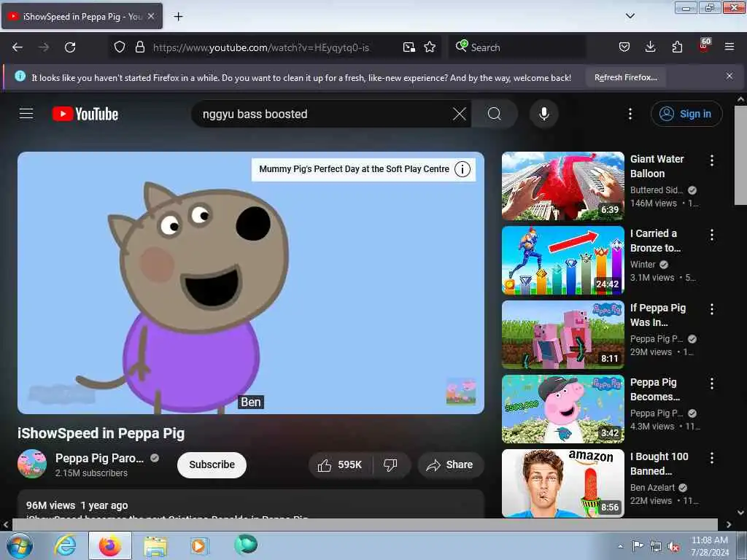Viewport: 747px width, 560px height.
Task: Open the Peppa Pig Parodies channel avatar
Action: coord(32,464)
